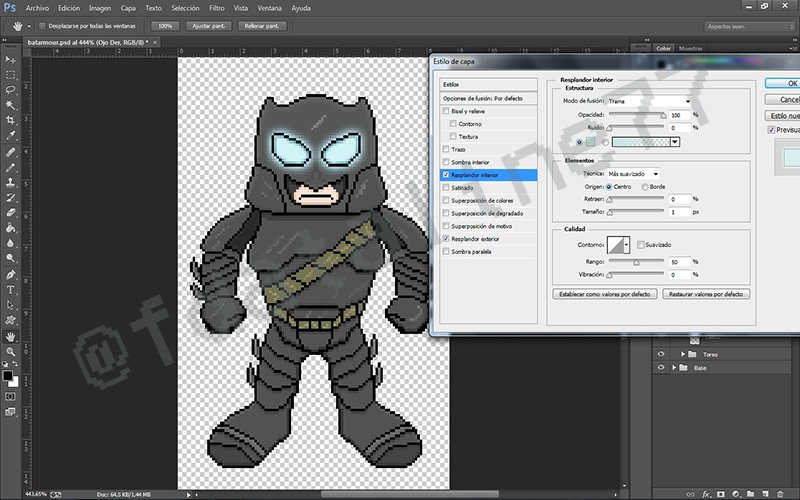Select the Pen tool
Viewport: 800px width, 500px height.
pos(10,275)
